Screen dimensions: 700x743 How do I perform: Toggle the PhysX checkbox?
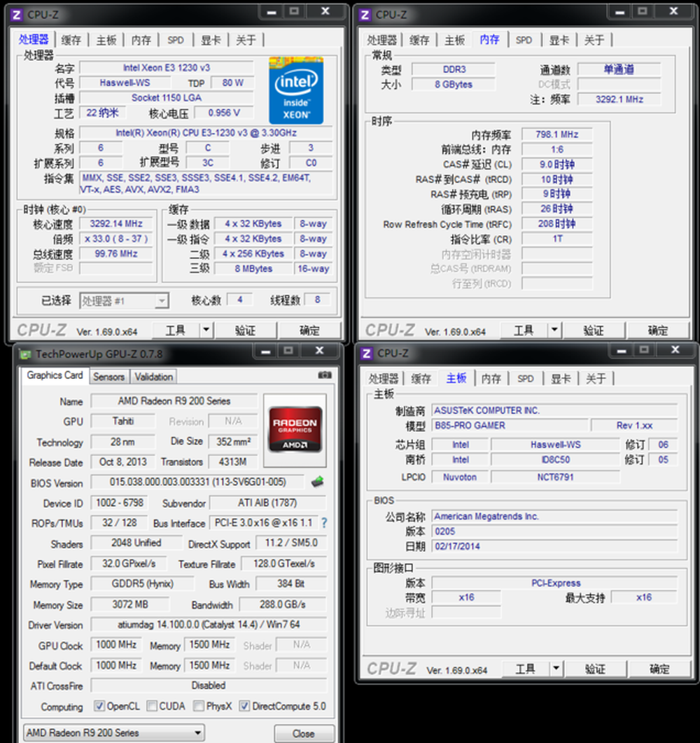(198, 706)
